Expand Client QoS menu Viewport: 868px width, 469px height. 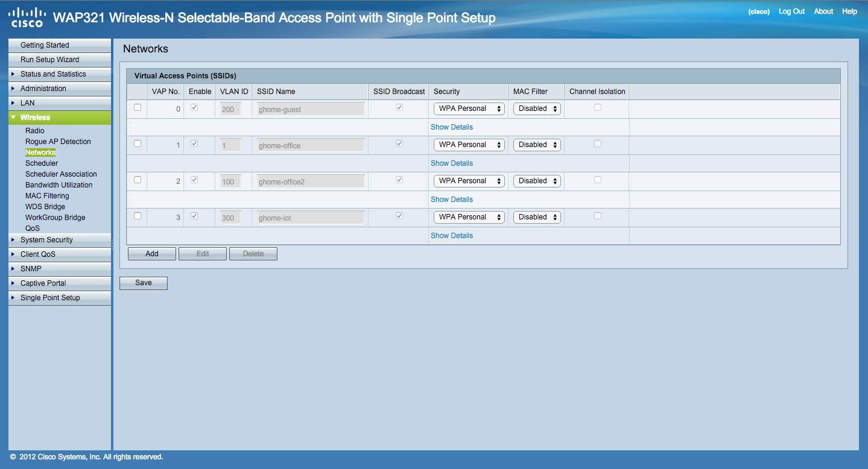click(x=60, y=254)
